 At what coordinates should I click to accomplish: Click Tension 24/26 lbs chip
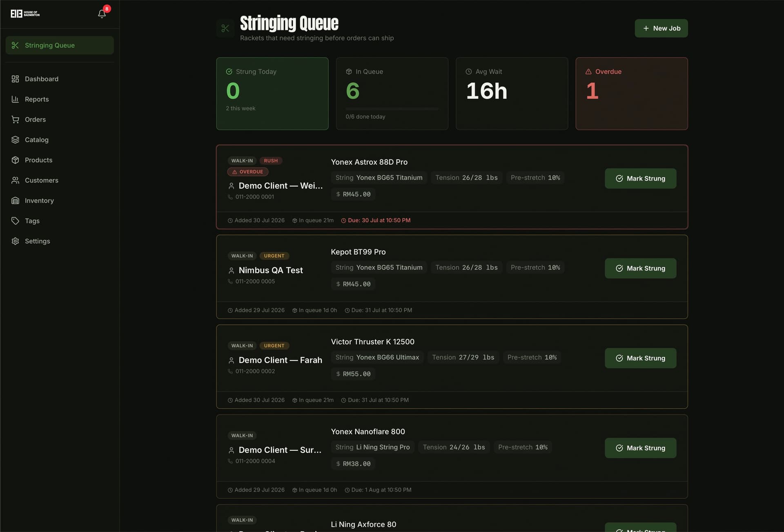click(x=454, y=447)
